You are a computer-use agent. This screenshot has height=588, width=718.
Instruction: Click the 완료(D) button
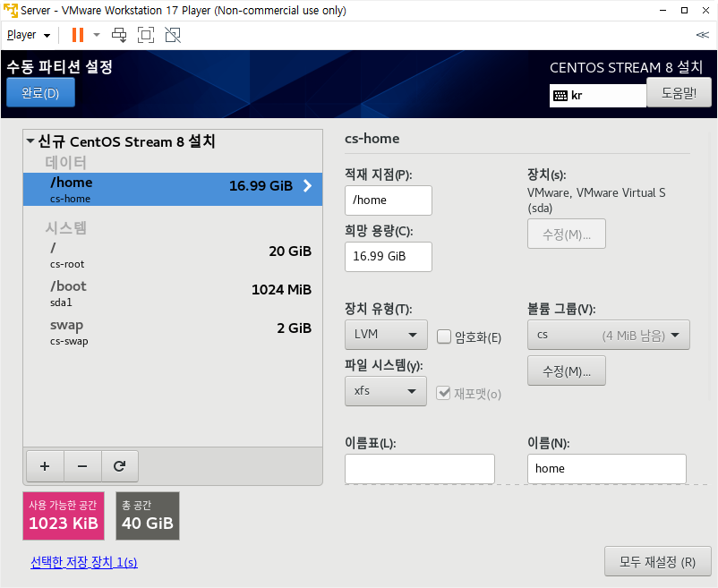pyautogui.click(x=41, y=92)
